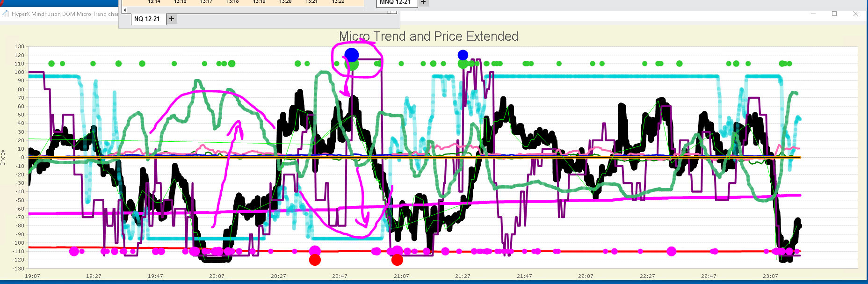Select the NQ 12-21 chart tab
The height and width of the screenshot is (284, 868).
[x=148, y=19]
